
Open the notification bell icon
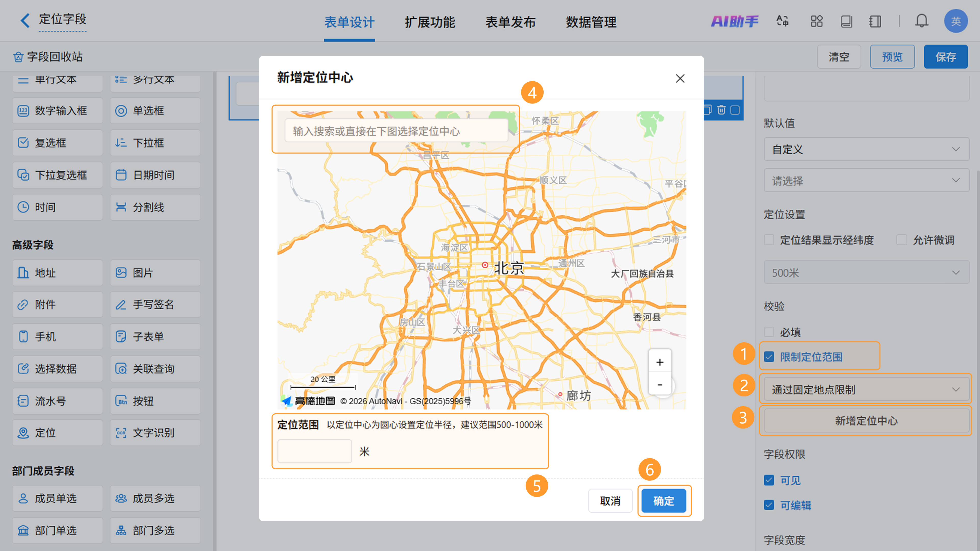(921, 21)
